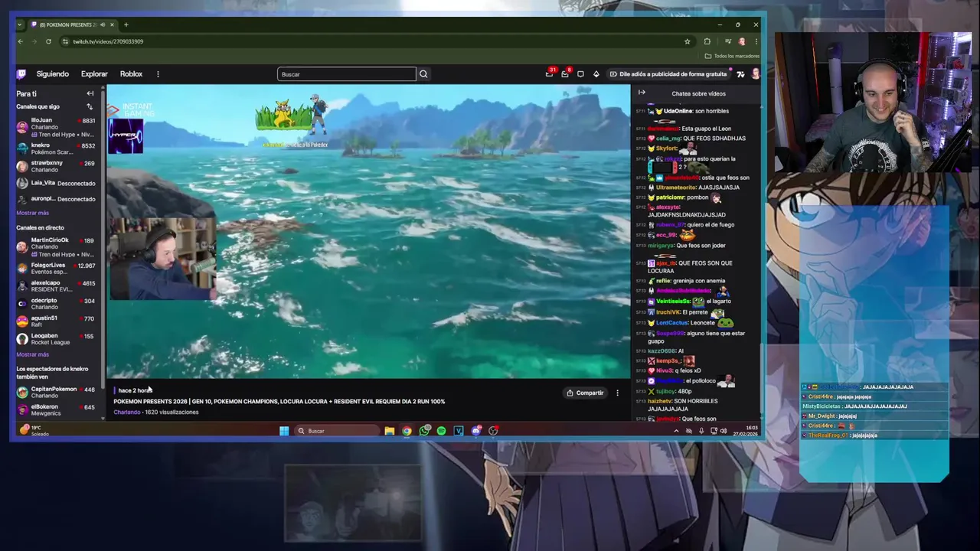The width and height of the screenshot is (980, 551).
Task: Open video options three-dot menu near Compartir
Action: (617, 393)
